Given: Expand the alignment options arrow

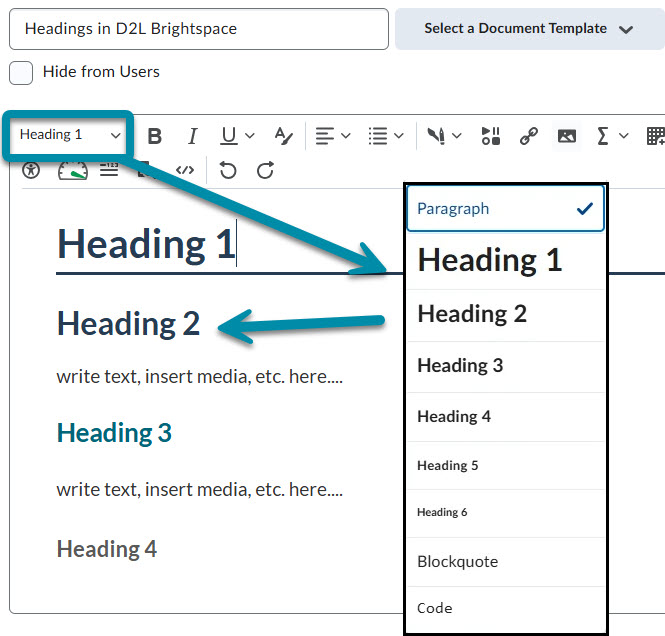Looking at the screenshot, I should pyautogui.click(x=346, y=136).
